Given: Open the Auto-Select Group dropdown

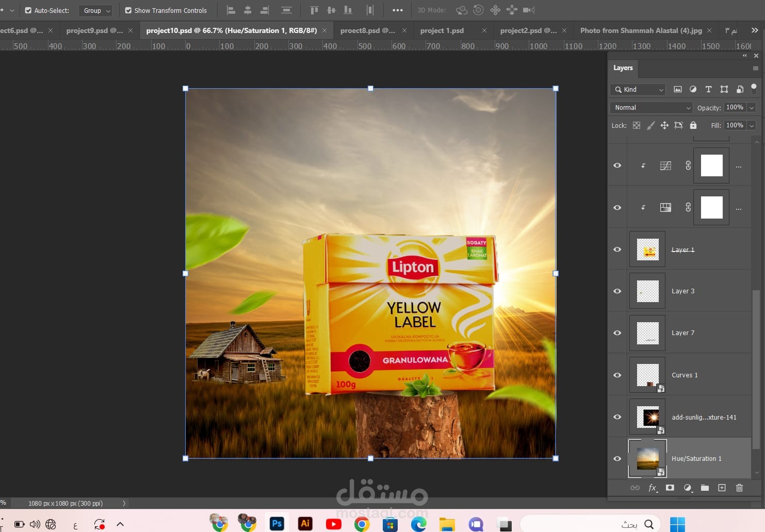Looking at the screenshot, I should pos(95,10).
